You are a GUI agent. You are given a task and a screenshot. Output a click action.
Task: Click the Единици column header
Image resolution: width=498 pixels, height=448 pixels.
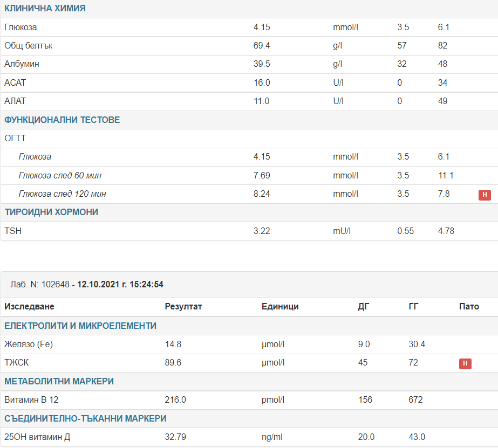[x=280, y=307]
